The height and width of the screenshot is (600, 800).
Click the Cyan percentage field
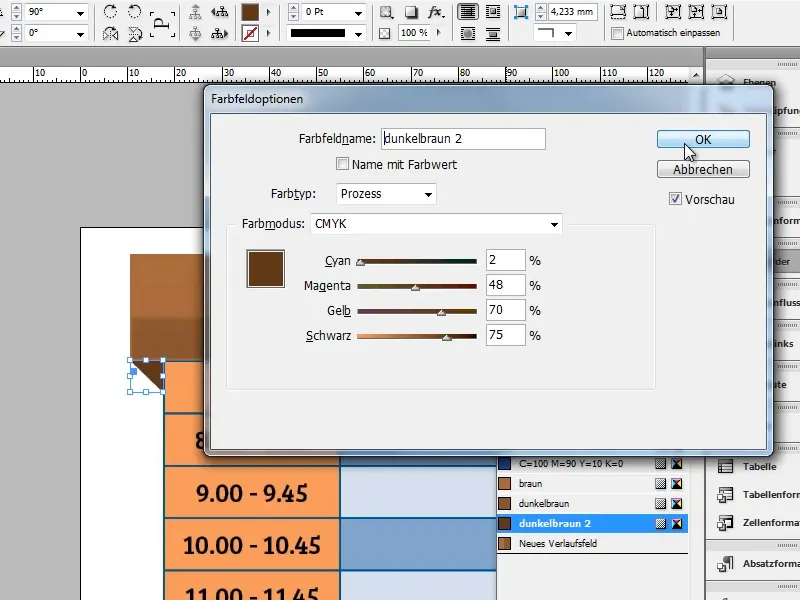click(506, 260)
